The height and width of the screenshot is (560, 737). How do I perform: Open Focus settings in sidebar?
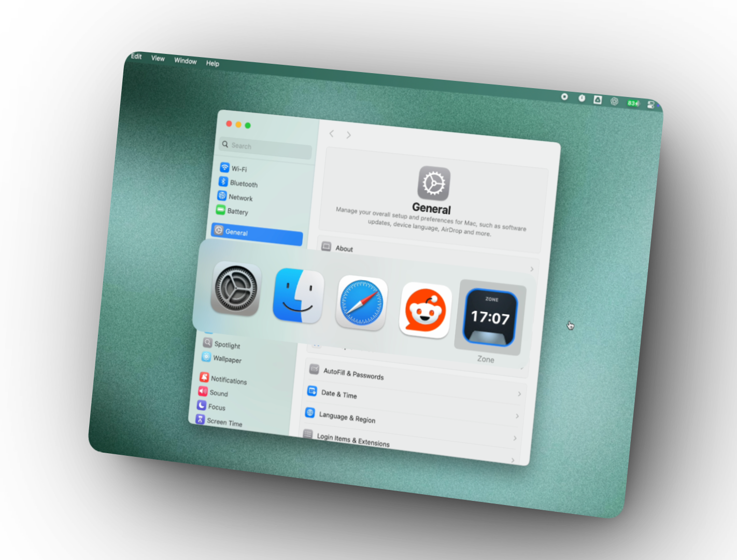tap(211, 406)
